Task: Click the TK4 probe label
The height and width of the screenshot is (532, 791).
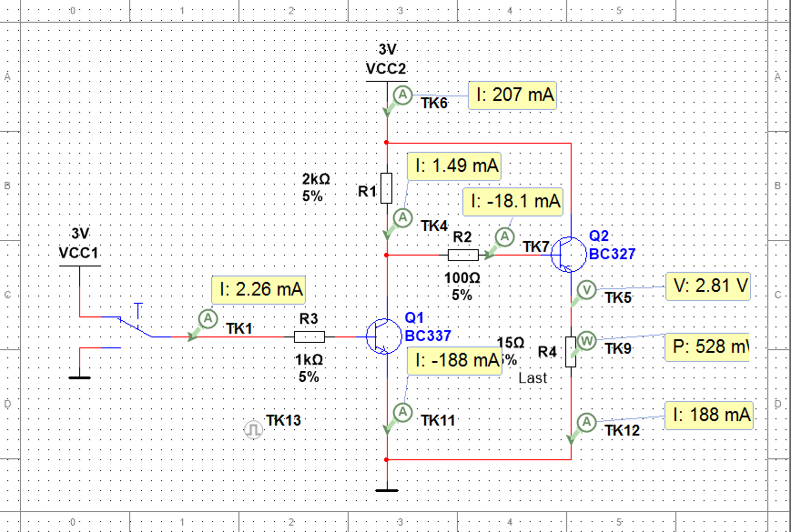Action: pyautogui.click(x=435, y=226)
